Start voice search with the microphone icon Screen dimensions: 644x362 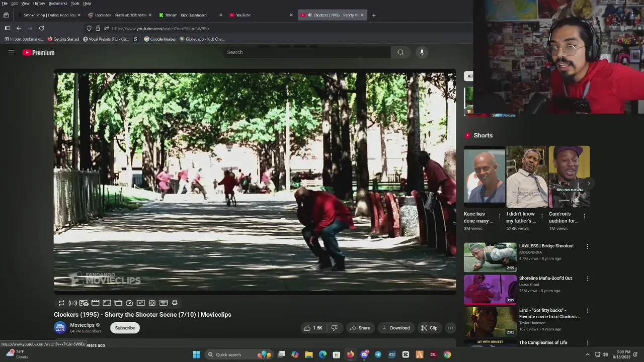[x=422, y=52]
